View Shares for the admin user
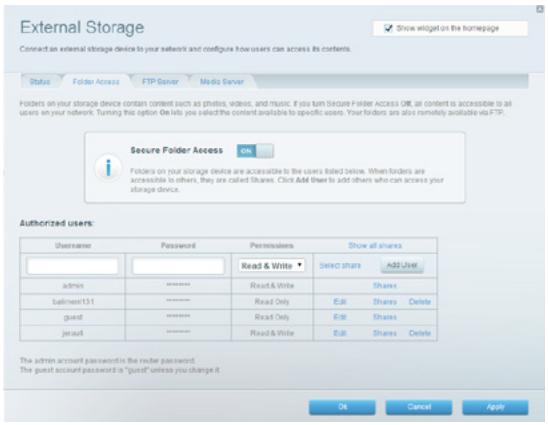Screen dimensions: 548x425 384,286
